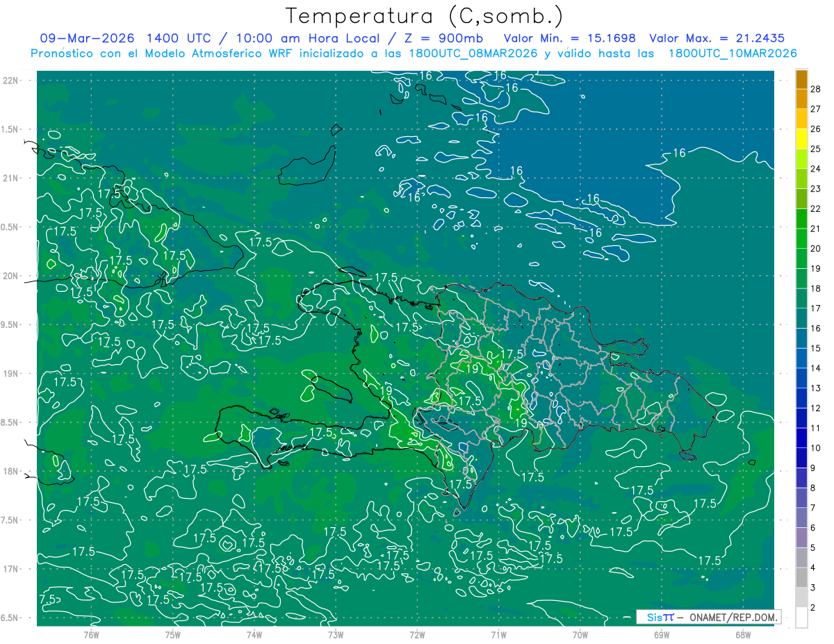Image resolution: width=834 pixels, height=644 pixels.
Task: Click the "69W" longitude axis label
Action: [661, 634]
